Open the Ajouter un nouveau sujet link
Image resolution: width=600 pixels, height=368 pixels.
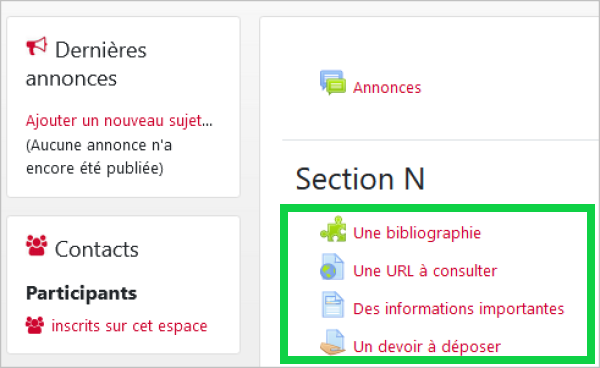pyautogui.click(x=119, y=121)
